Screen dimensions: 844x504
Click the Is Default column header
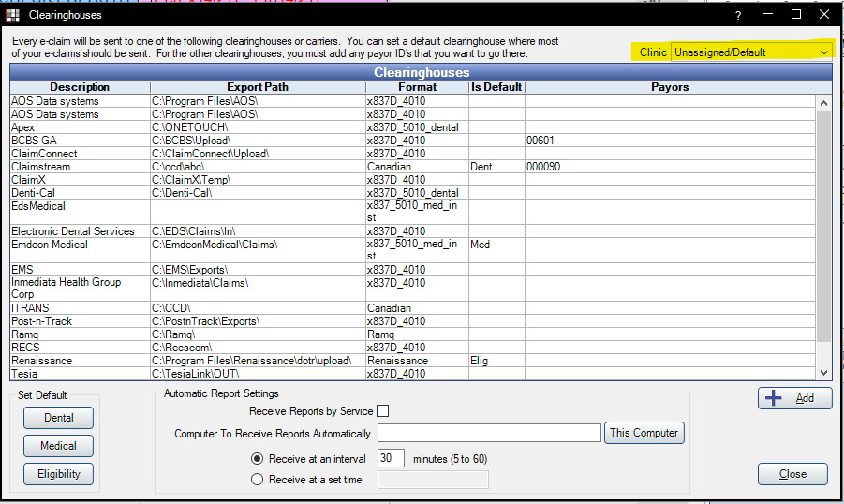[x=496, y=87]
